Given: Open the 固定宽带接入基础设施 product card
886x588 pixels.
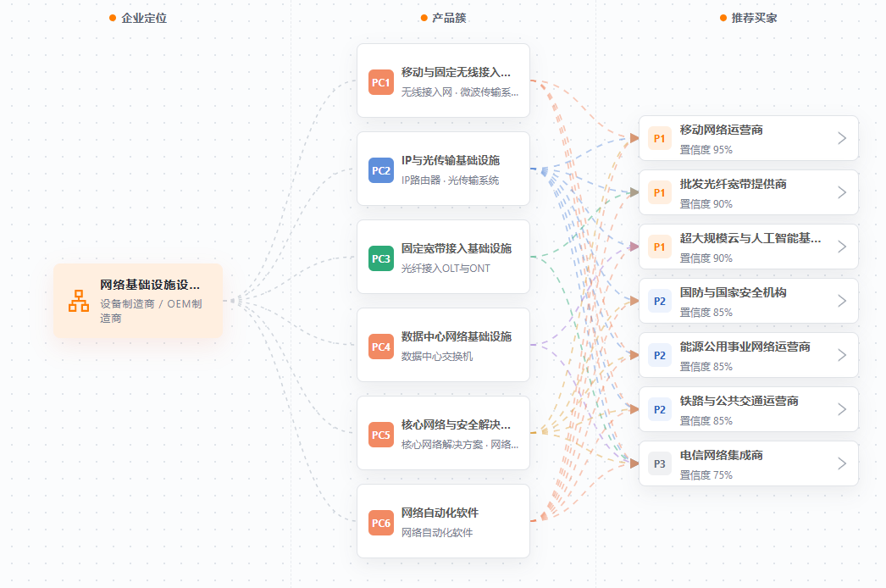Looking at the screenshot, I should (444, 258).
